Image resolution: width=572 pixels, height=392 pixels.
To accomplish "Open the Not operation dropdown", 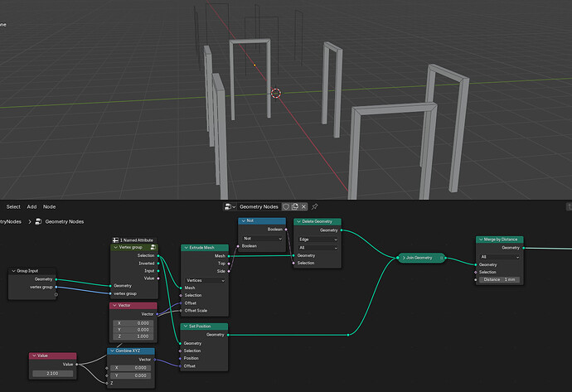I will [x=262, y=239].
